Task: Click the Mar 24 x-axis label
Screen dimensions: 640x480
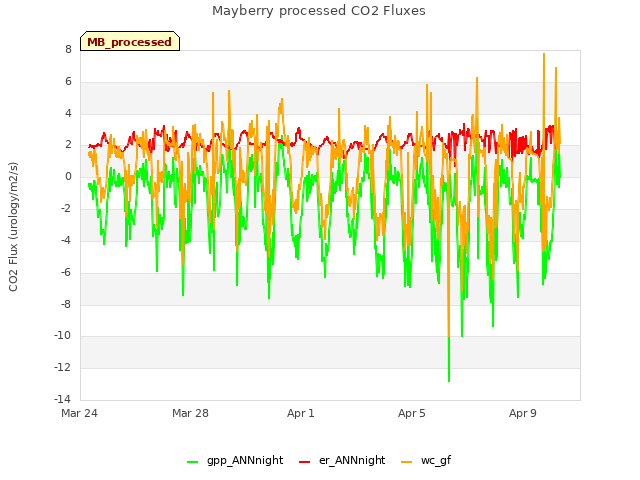Action: coord(79,413)
